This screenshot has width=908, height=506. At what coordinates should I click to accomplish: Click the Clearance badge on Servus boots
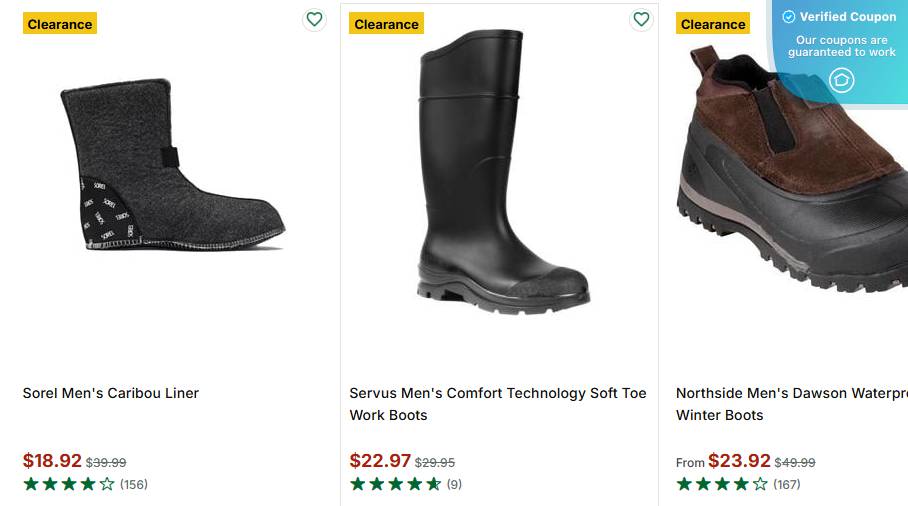[386, 24]
